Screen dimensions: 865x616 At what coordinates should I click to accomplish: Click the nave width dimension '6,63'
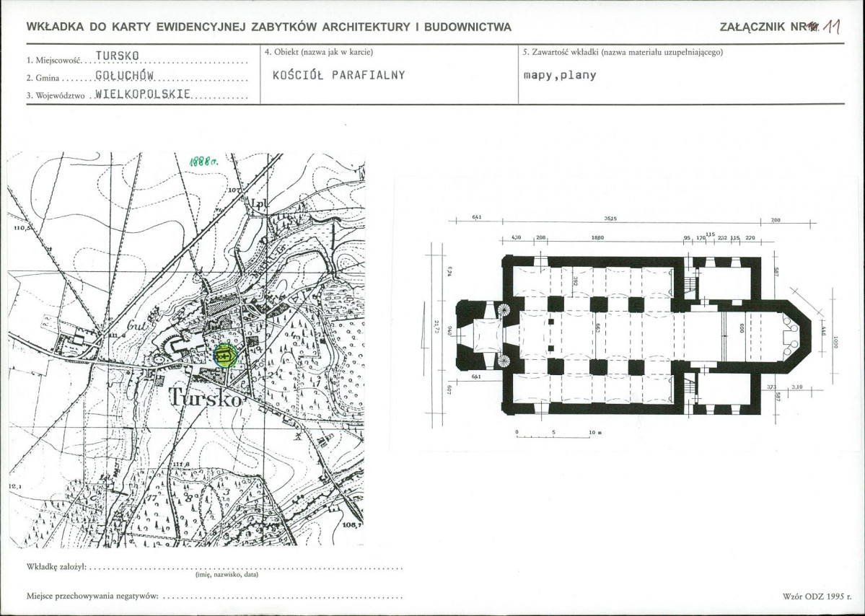tap(597, 329)
